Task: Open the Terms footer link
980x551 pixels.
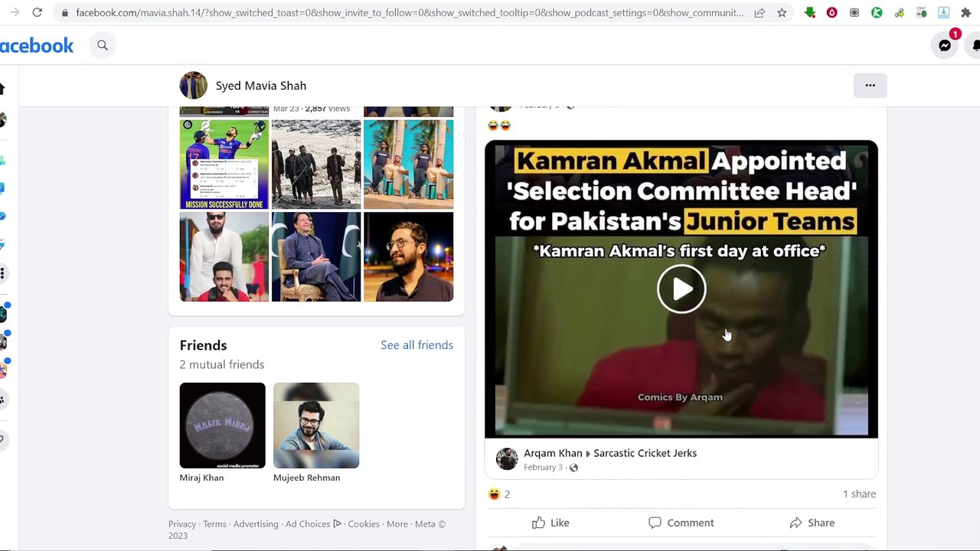Action: point(214,524)
